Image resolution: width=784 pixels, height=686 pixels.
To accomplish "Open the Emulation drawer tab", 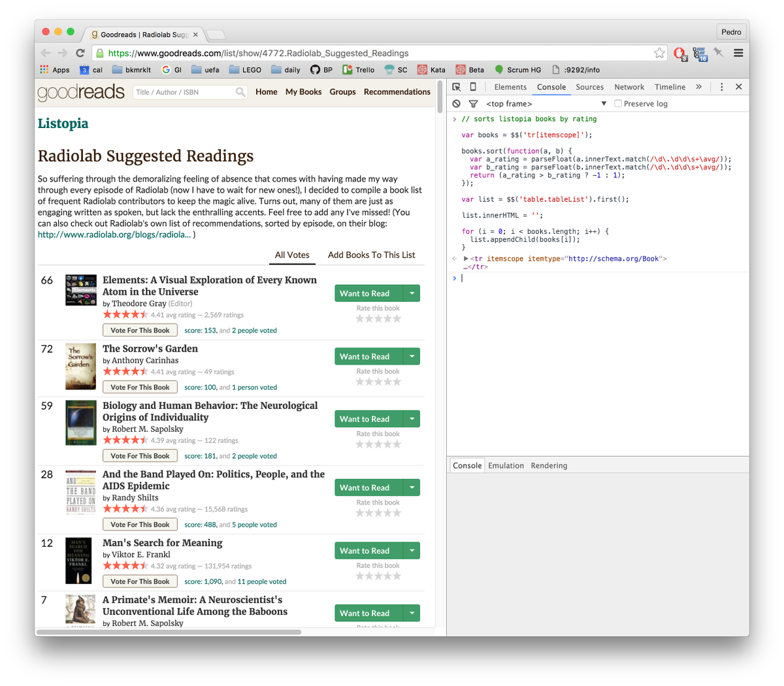I will (506, 466).
